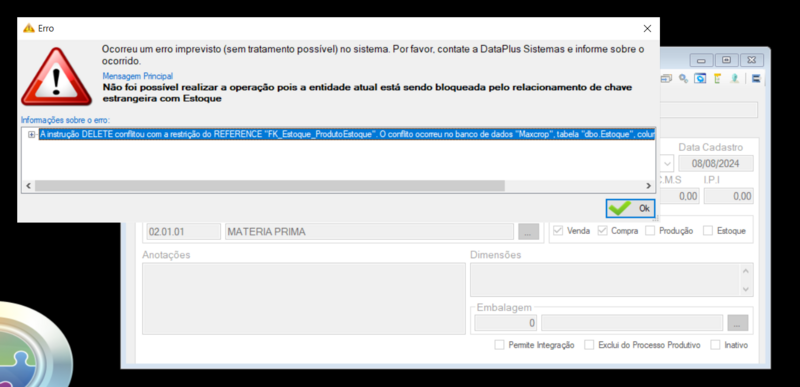Click the left arrow of error horizontal scrollbar
Viewport: 800px width, 387px height.
(28, 186)
